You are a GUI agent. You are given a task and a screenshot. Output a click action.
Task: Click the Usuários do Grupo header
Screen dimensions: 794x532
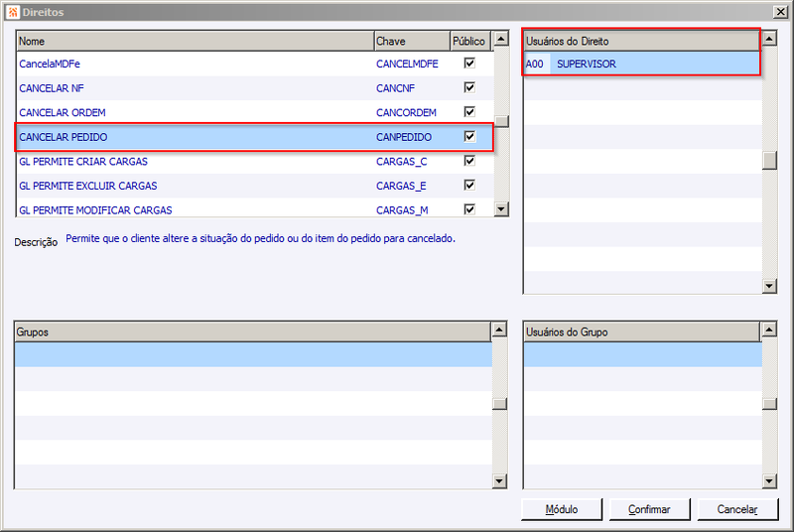pyautogui.click(x=641, y=332)
